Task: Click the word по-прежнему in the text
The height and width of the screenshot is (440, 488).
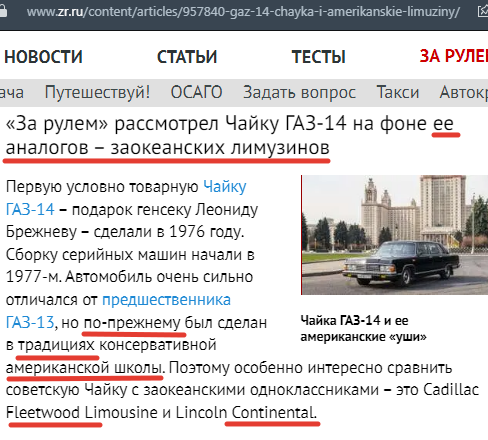Action: [x=132, y=323]
